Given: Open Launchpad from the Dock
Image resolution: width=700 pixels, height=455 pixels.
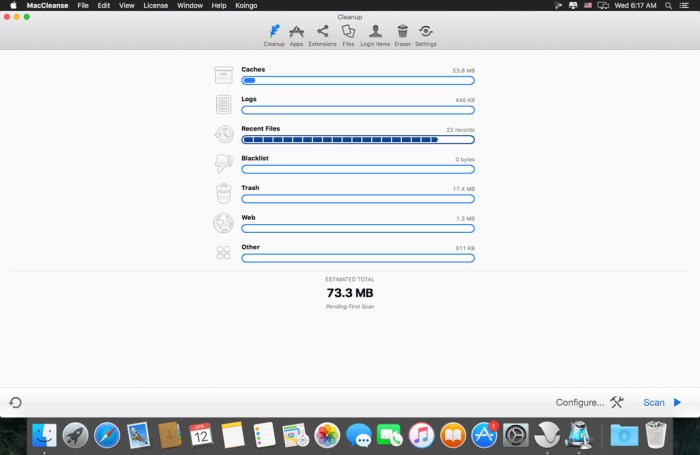Looking at the screenshot, I should click(x=75, y=435).
